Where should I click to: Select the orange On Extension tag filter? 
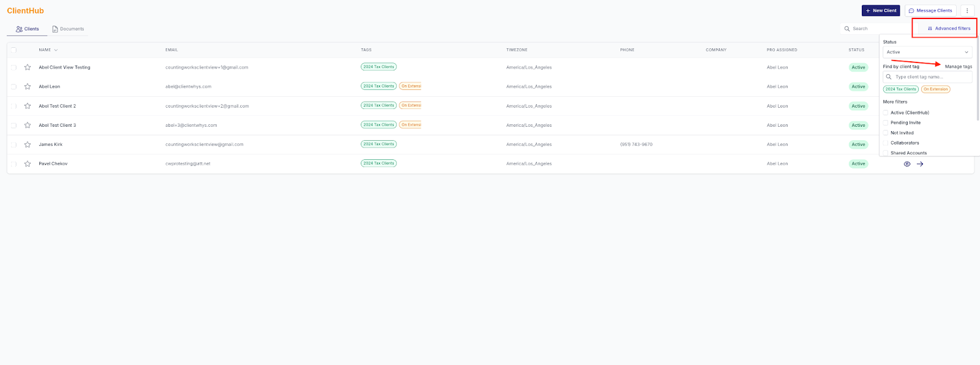[935, 89]
